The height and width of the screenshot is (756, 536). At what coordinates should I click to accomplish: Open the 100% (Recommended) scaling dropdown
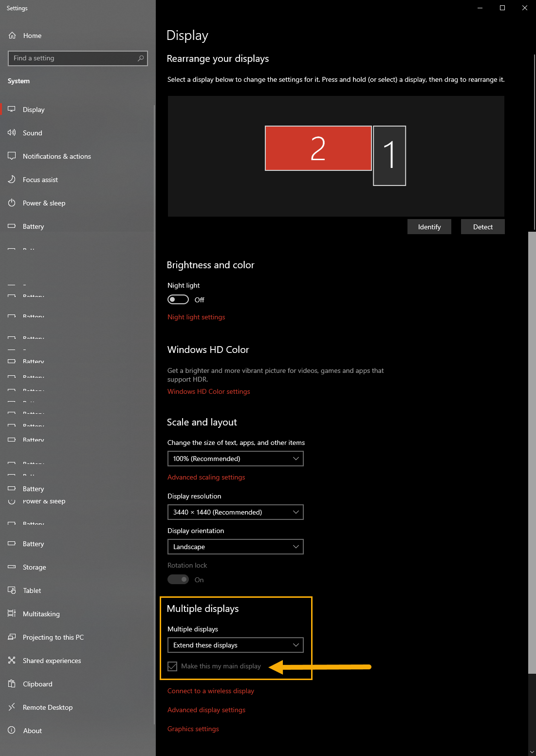tap(236, 459)
